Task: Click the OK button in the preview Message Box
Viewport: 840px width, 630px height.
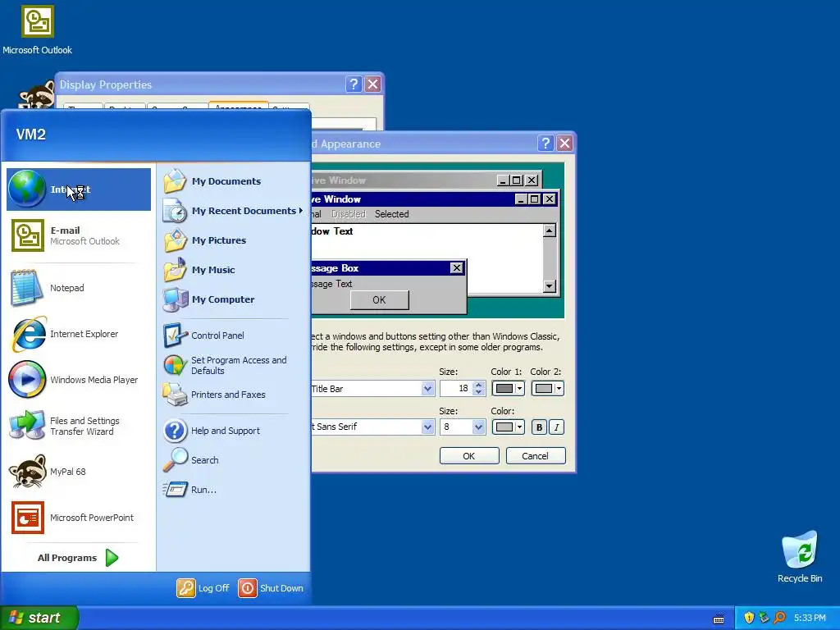Action: 379,300
